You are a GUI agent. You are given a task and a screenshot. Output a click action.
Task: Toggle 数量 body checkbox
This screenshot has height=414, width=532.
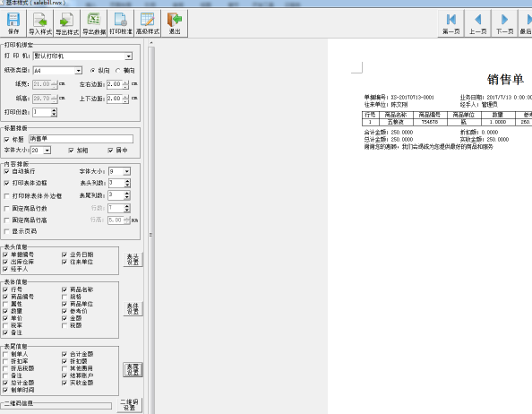[5, 311]
